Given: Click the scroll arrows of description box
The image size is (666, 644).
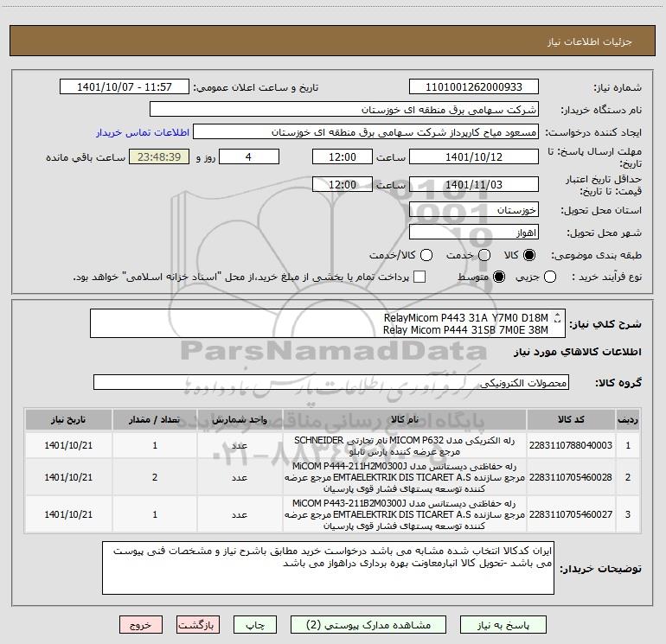Looking at the screenshot, I should click(x=557, y=317).
